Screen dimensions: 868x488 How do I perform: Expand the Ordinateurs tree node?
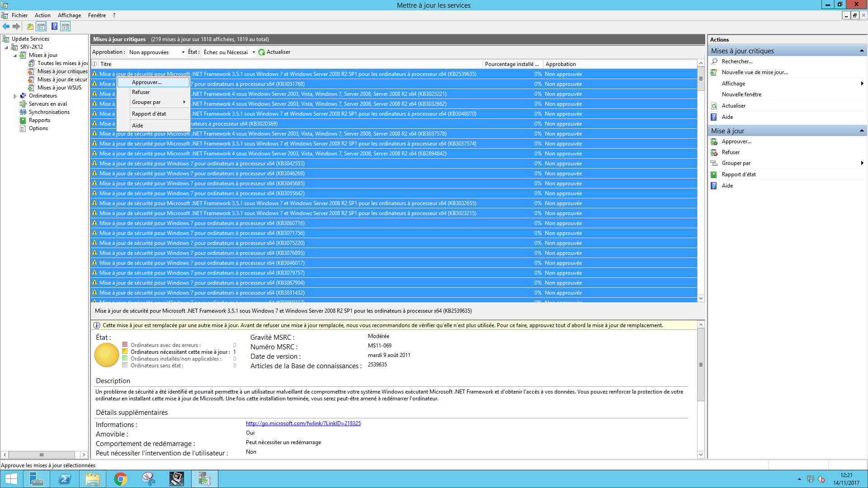[15, 96]
